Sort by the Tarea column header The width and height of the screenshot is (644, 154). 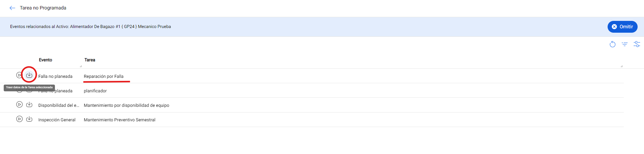point(90,60)
